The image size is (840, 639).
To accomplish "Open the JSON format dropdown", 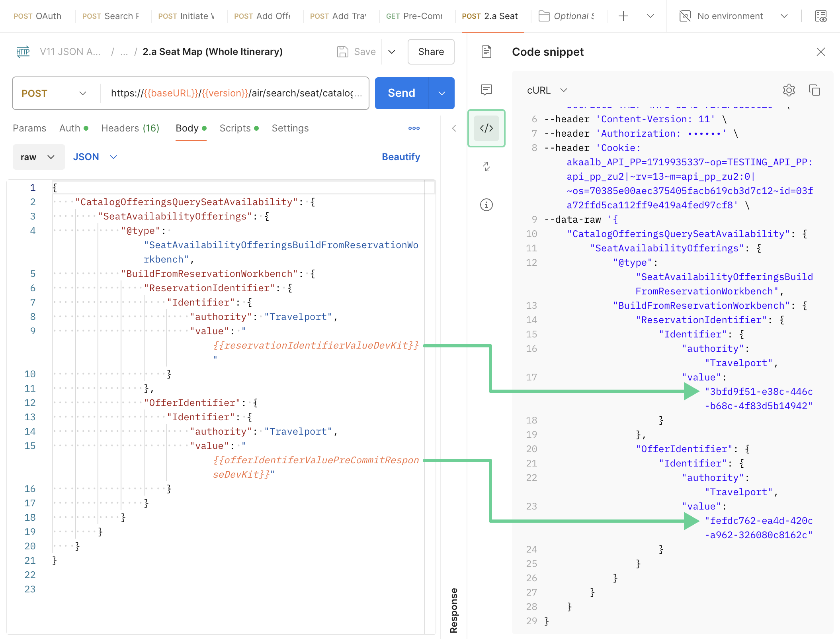I will click(x=95, y=157).
